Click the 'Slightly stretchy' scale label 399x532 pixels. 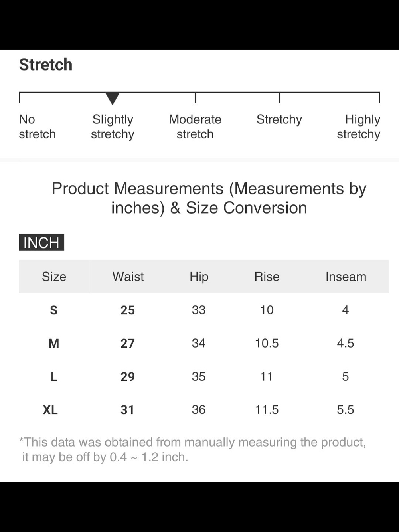click(113, 127)
